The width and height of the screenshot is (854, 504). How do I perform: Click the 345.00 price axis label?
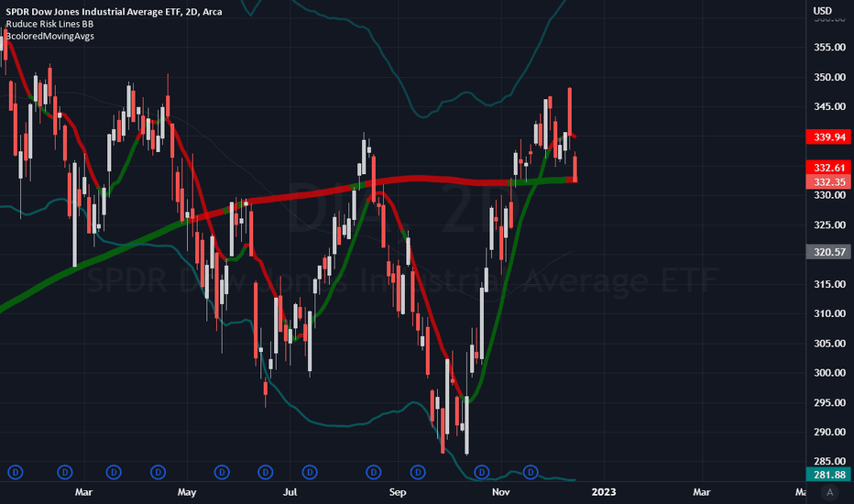click(x=829, y=107)
